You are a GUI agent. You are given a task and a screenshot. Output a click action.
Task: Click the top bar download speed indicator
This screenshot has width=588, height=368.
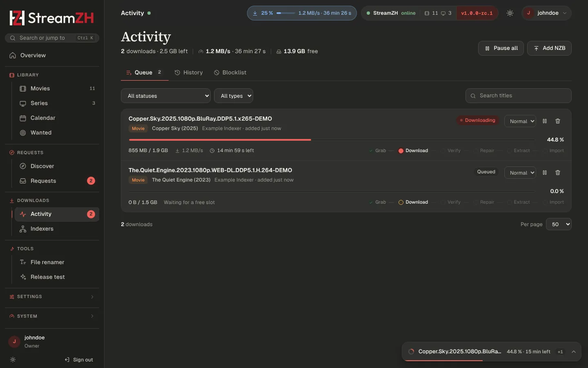click(302, 13)
